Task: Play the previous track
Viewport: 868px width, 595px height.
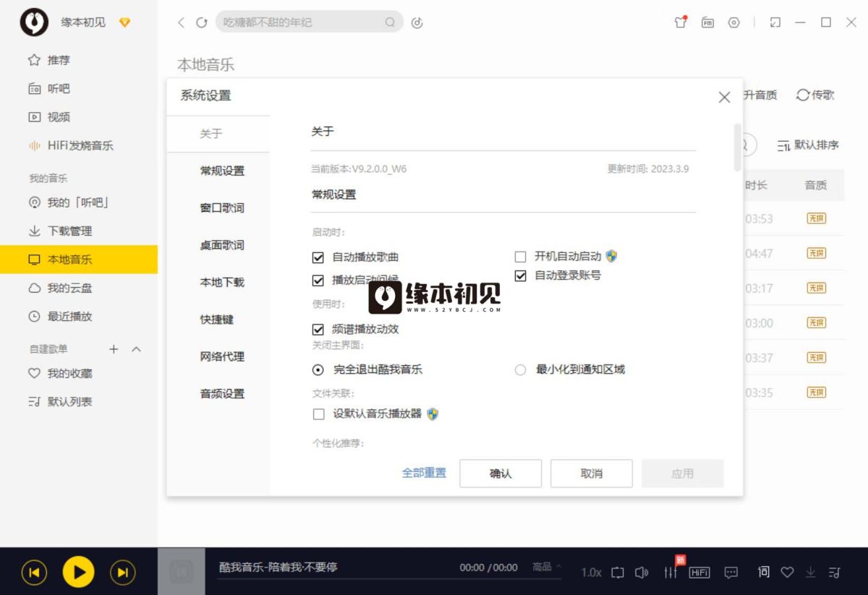Action: pos(34,573)
